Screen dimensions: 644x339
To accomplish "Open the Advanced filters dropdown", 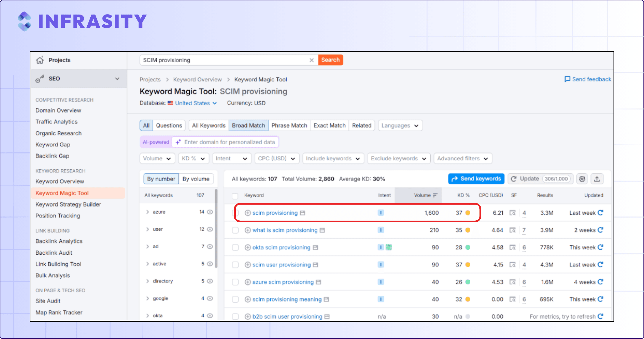I will pyautogui.click(x=463, y=158).
